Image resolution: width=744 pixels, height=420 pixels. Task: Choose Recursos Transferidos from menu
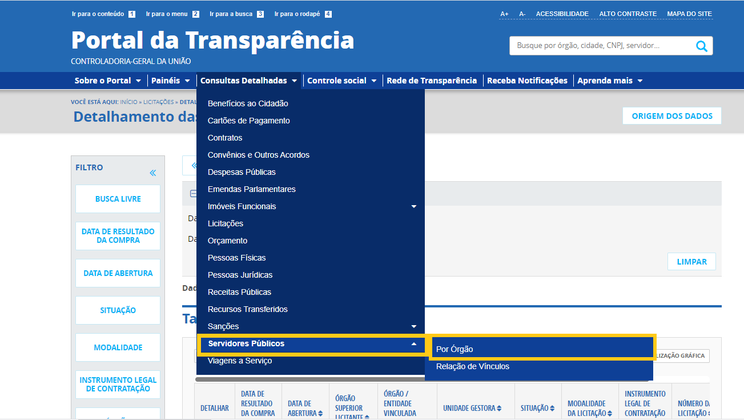click(247, 309)
